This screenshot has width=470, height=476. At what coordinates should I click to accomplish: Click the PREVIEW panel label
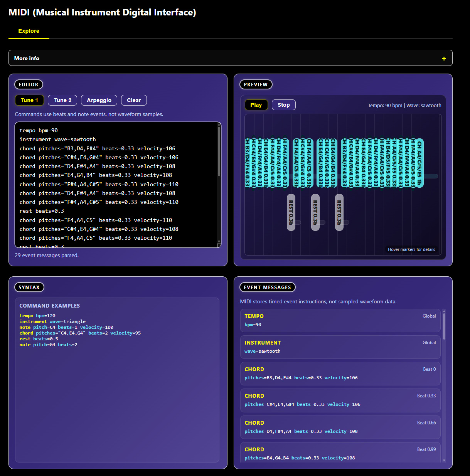[256, 84]
